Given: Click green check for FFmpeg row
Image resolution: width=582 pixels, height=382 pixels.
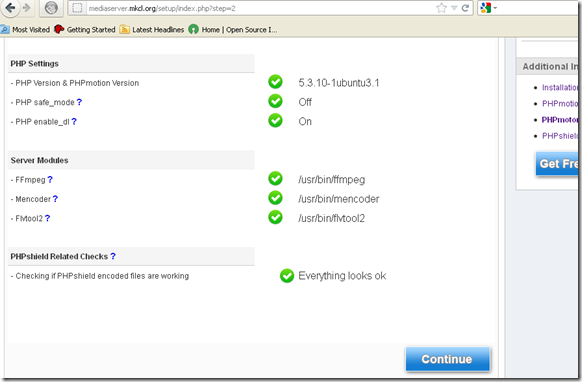Looking at the screenshot, I should tap(275, 179).
